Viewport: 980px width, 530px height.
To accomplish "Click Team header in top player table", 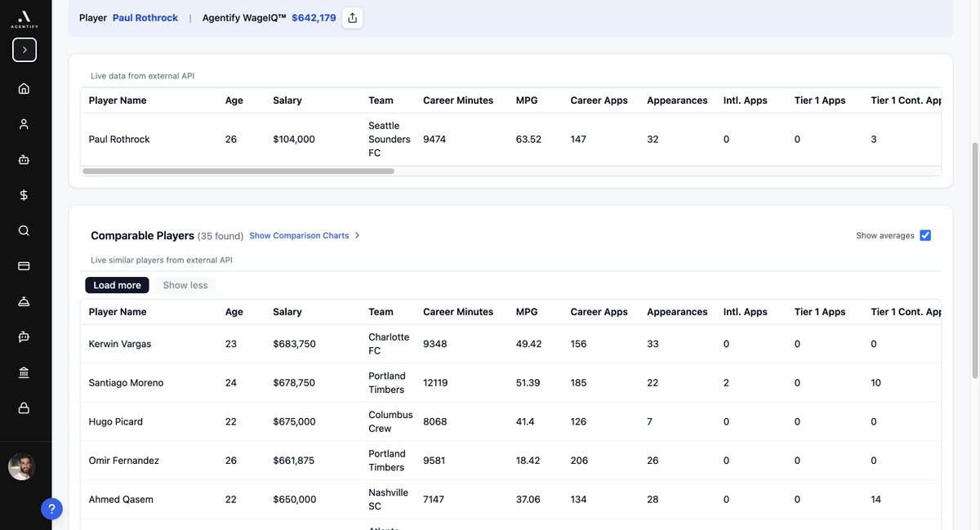I will coord(381,100).
